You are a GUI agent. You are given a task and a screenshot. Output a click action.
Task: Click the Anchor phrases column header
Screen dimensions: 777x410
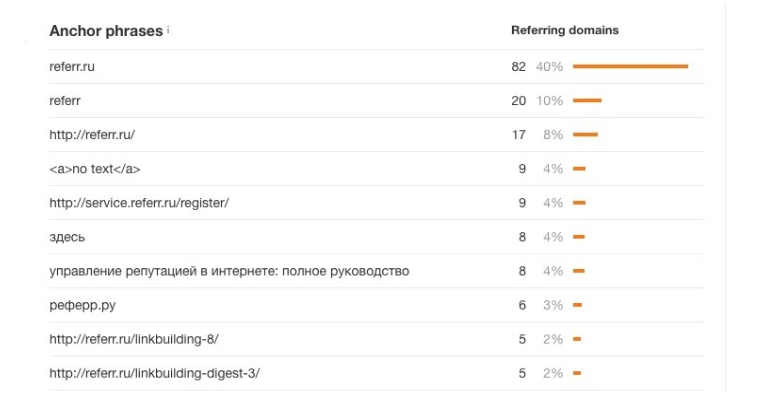(105, 31)
